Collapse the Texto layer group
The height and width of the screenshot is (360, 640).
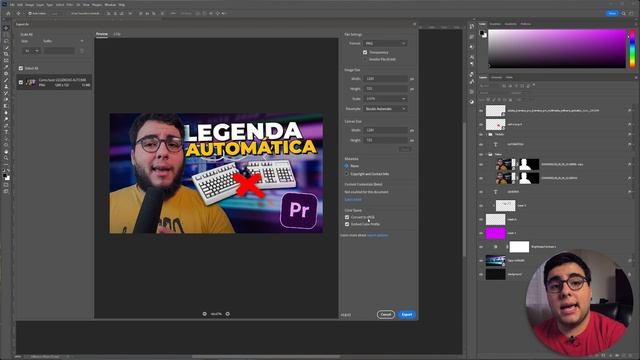pyautogui.click(x=486, y=134)
